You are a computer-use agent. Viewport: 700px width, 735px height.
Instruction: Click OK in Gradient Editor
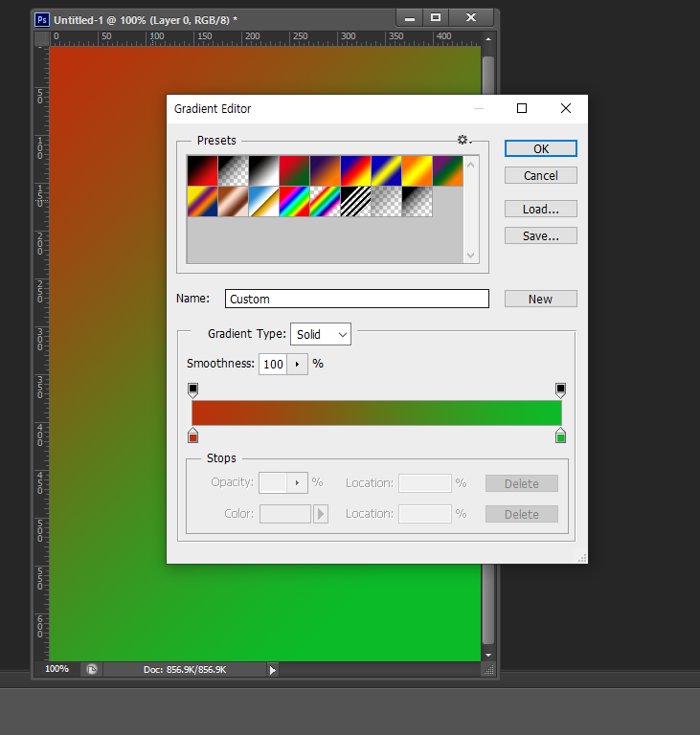[541, 148]
